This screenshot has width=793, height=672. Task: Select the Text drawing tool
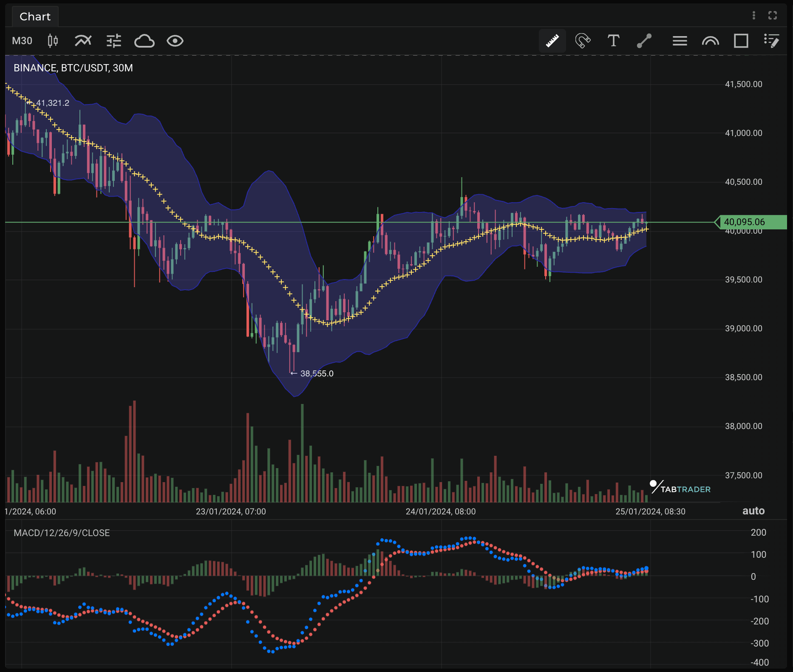pyautogui.click(x=613, y=41)
